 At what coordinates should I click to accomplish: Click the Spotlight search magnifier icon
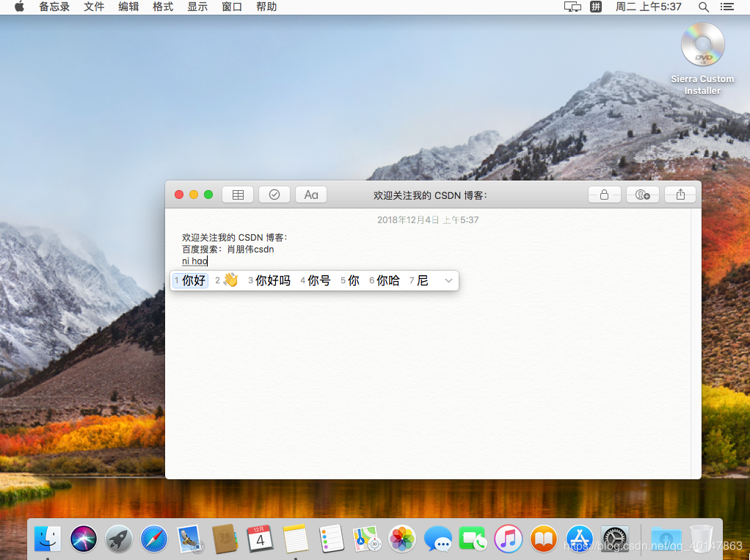703,7
